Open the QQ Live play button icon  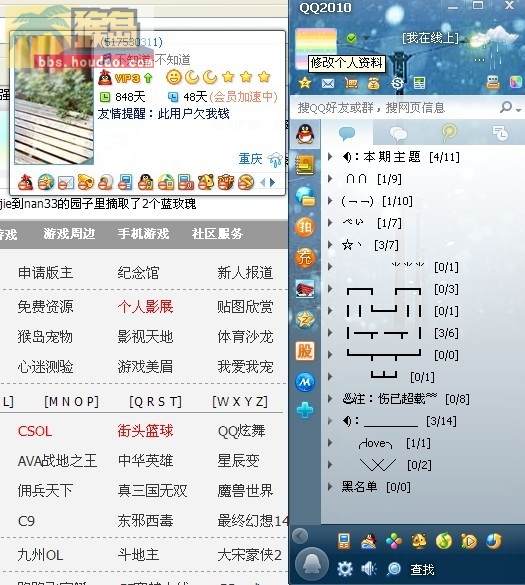click(469, 541)
